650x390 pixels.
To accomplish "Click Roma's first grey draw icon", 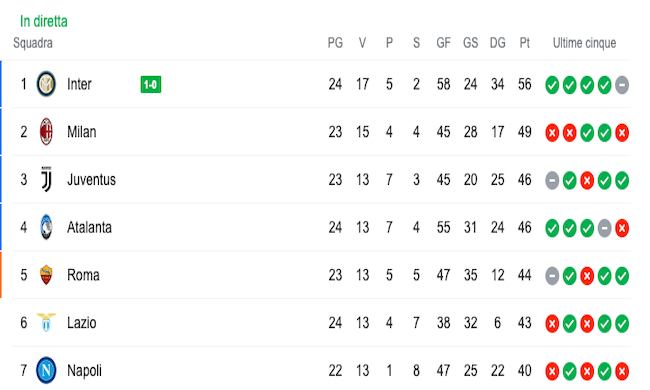I will click(552, 276).
